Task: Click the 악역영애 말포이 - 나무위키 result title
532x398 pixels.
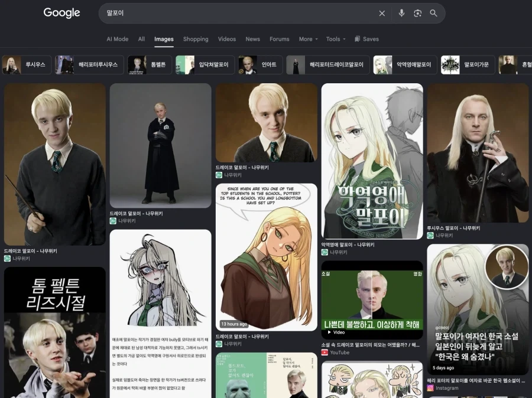Action: pyautogui.click(x=348, y=245)
